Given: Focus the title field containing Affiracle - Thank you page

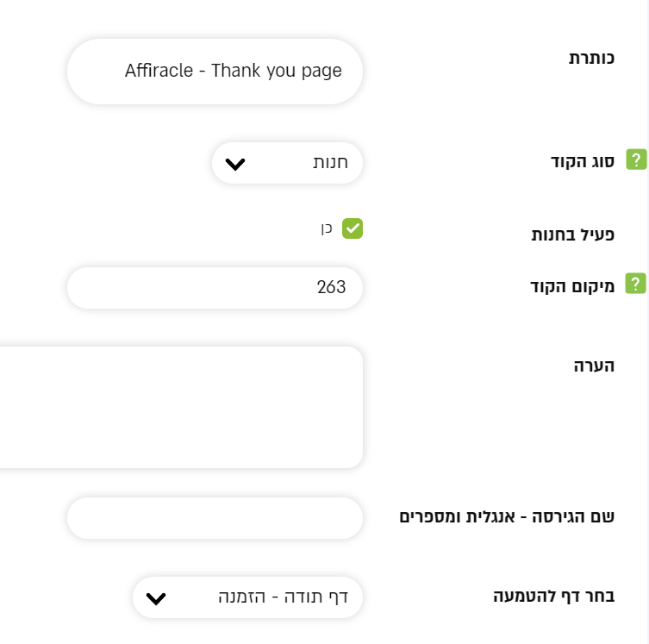Looking at the screenshot, I should [x=215, y=72].
